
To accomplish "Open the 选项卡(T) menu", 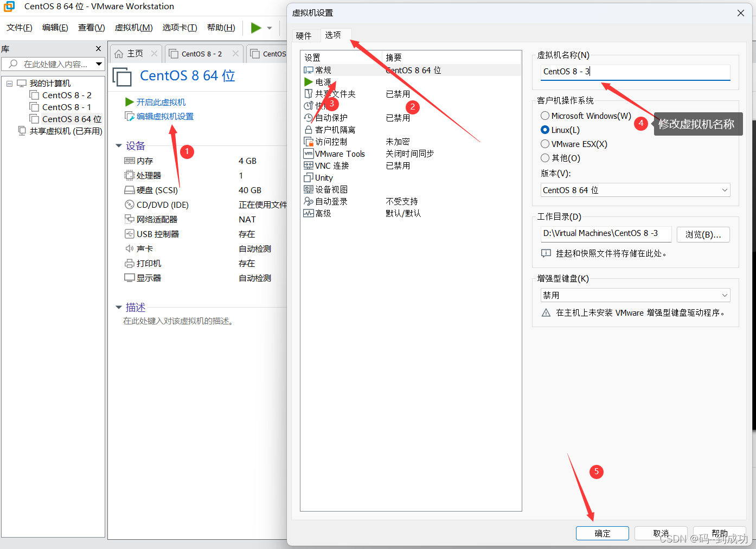I will tap(180, 28).
